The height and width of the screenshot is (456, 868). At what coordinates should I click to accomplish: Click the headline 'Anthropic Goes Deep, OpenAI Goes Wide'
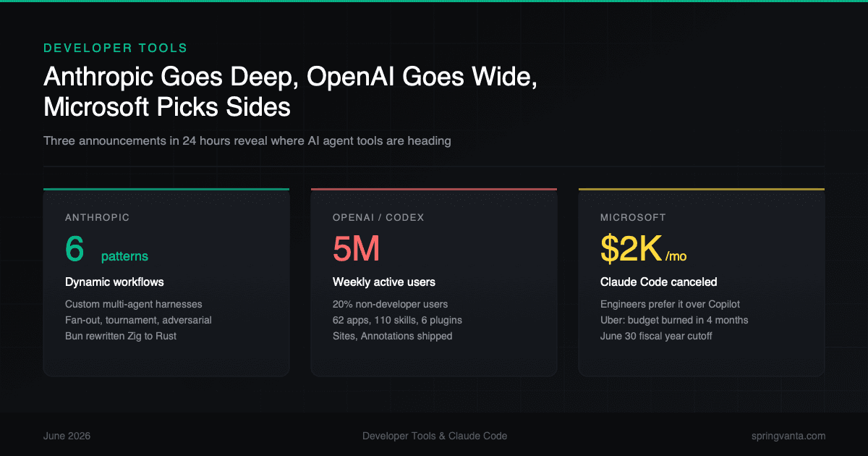pyautogui.click(x=290, y=77)
